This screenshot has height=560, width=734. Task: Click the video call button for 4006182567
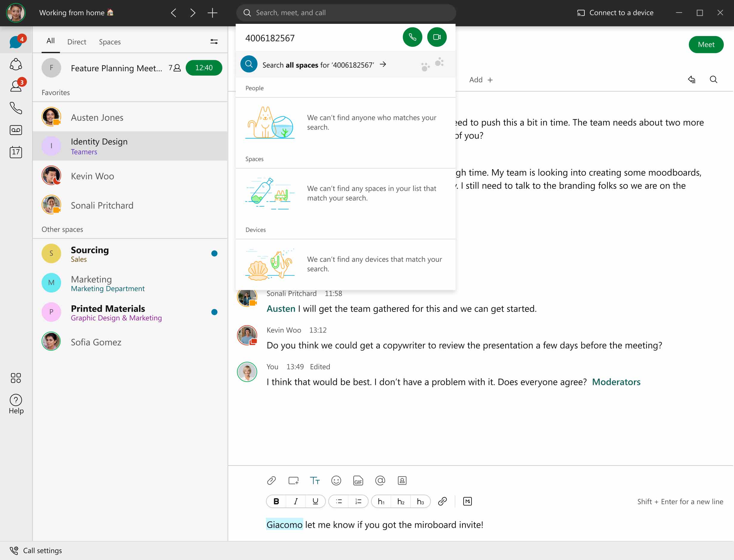436,37
